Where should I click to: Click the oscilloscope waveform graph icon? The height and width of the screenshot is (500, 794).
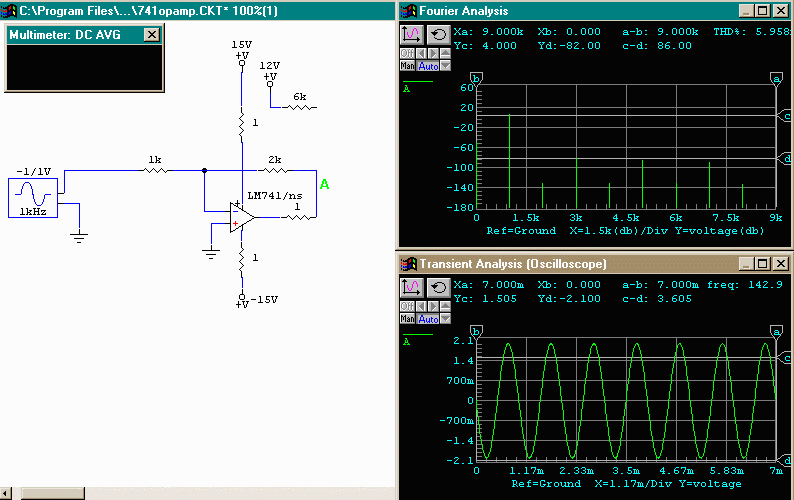click(x=411, y=287)
